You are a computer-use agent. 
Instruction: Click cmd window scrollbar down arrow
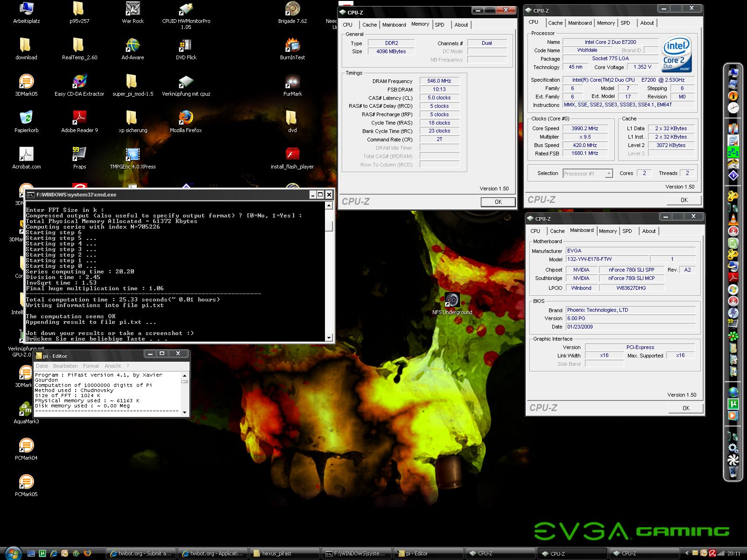329,337
